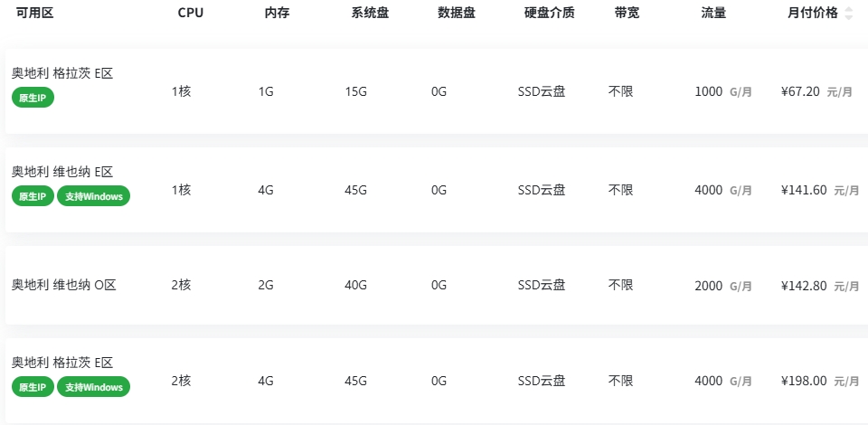Choose the ¥198.00 monthly price
The image size is (868, 425).
click(803, 381)
